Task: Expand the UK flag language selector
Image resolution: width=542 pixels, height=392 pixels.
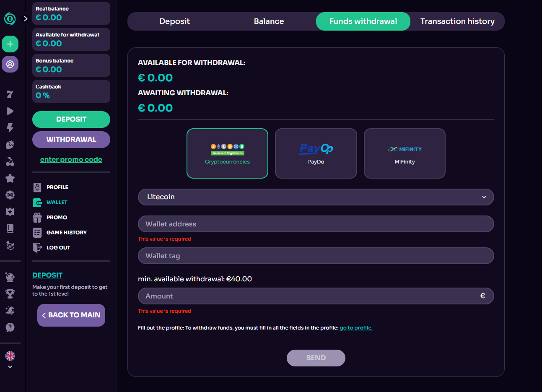Action: pos(10,359)
